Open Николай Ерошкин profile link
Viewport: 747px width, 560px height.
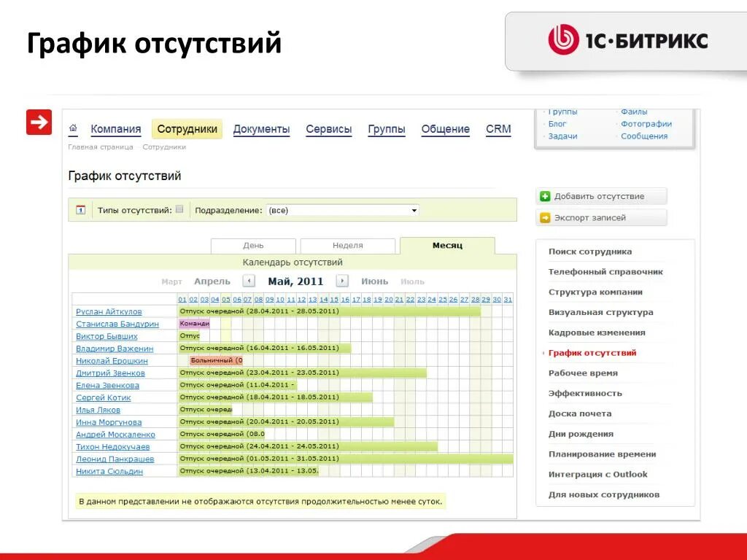click(x=112, y=361)
